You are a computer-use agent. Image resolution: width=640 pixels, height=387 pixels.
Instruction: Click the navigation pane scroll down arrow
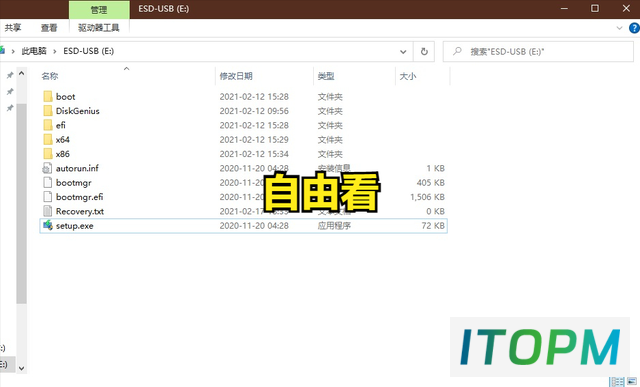point(22,368)
